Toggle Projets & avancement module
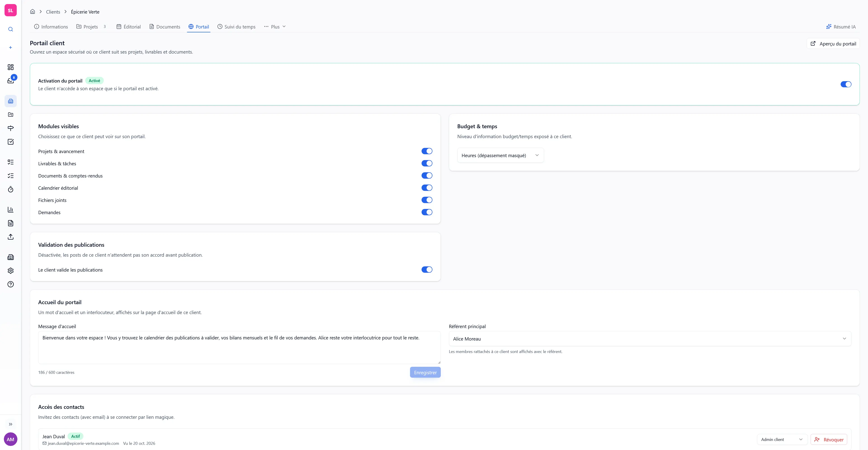This screenshot has width=868, height=450. coord(427,151)
